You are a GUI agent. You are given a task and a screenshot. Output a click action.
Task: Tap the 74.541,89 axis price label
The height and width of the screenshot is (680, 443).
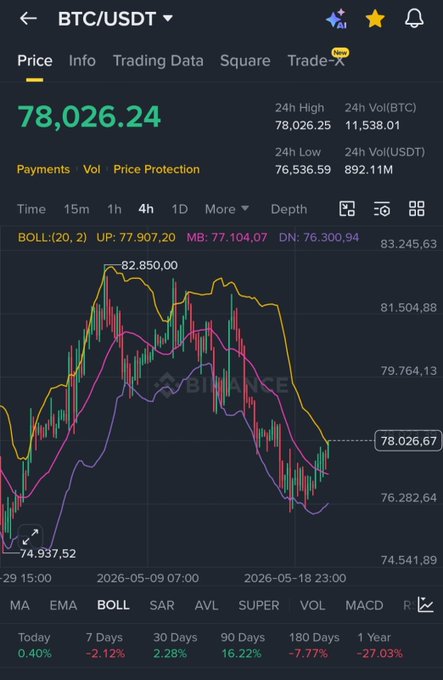click(x=408, y=560)
